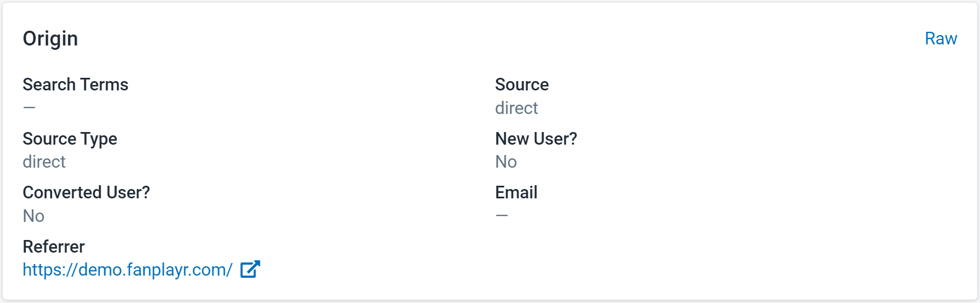Click the dash value under Search Terms

(30, 107)
